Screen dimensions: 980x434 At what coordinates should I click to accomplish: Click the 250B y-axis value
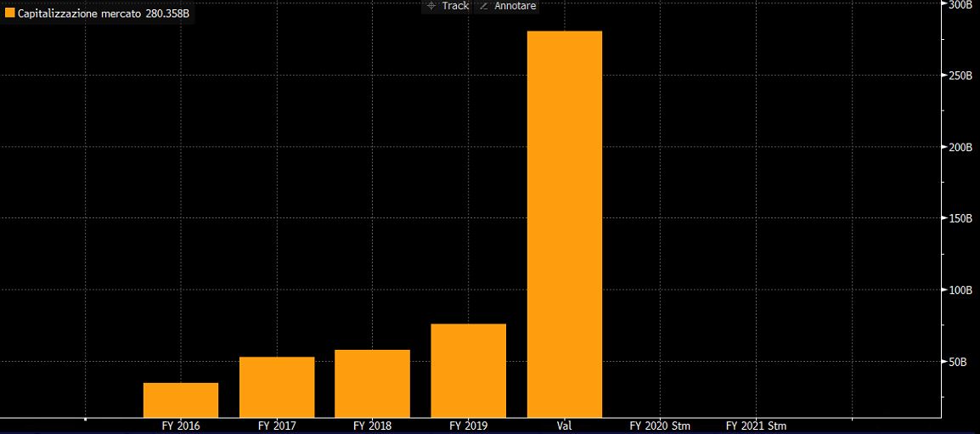(x=960, y=76)
